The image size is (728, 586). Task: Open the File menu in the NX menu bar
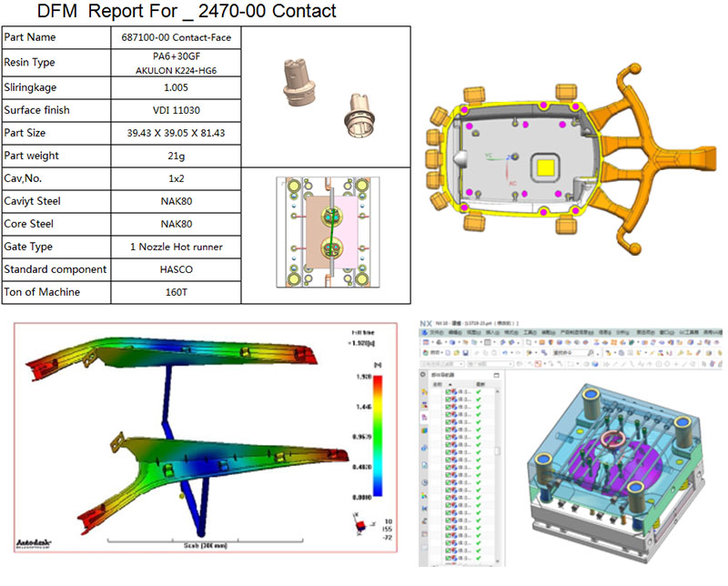point(436,332)
